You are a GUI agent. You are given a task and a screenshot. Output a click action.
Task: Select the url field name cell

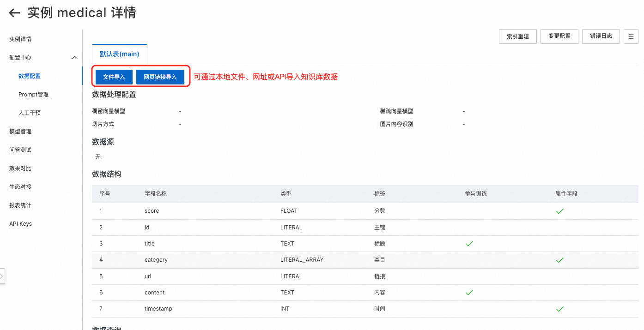148,276
